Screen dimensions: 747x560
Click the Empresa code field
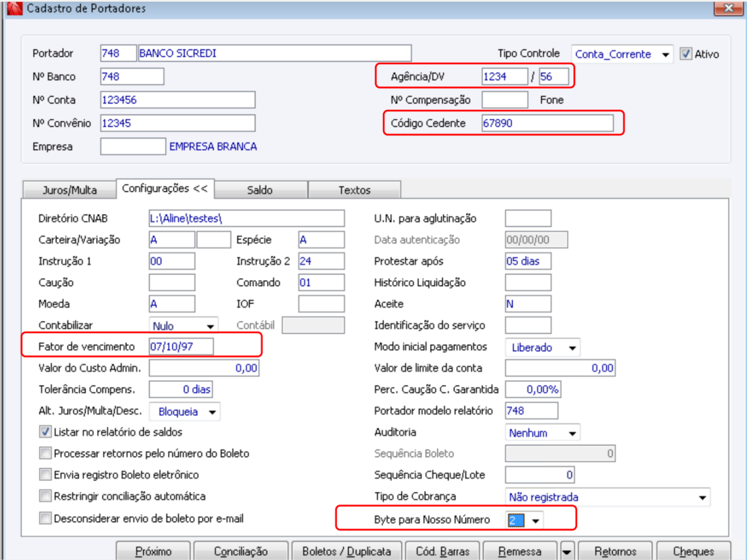[133, 146]
